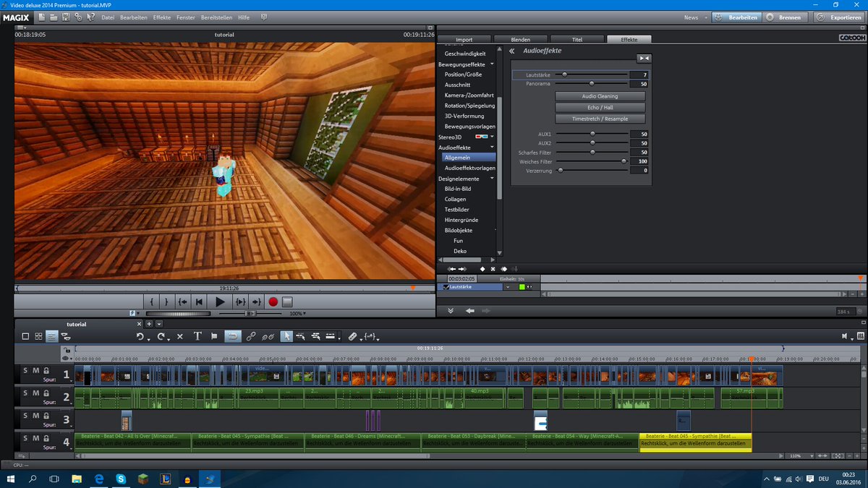Ungroup objects with the broken link icon
Image resolution: width=868 pixels, height=488 pixels.
pyautogui.click(x=268, y=336)
